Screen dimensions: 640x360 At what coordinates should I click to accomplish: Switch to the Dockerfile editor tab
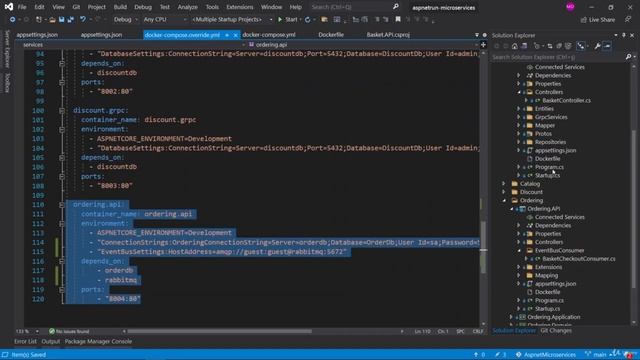(331, 35)
